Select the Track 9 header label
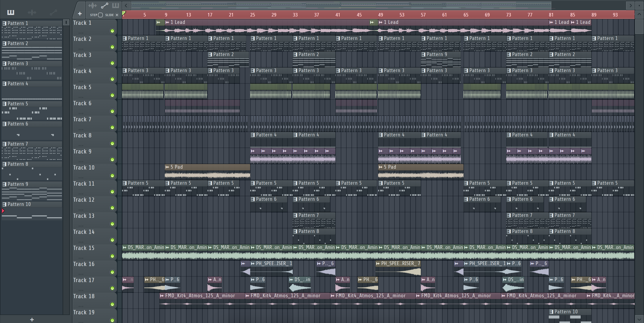 point(82,151)
